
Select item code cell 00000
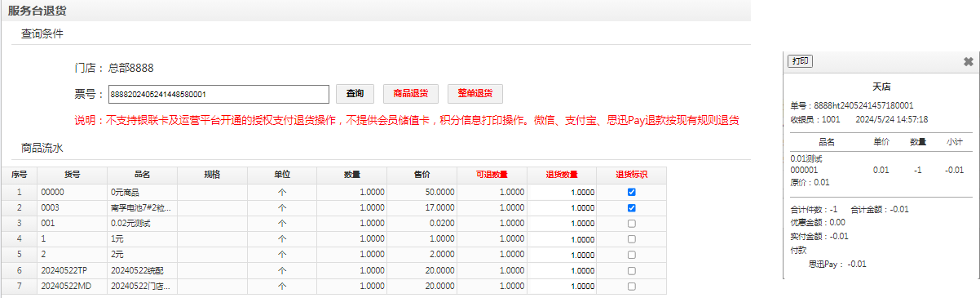tap(73, 192)
